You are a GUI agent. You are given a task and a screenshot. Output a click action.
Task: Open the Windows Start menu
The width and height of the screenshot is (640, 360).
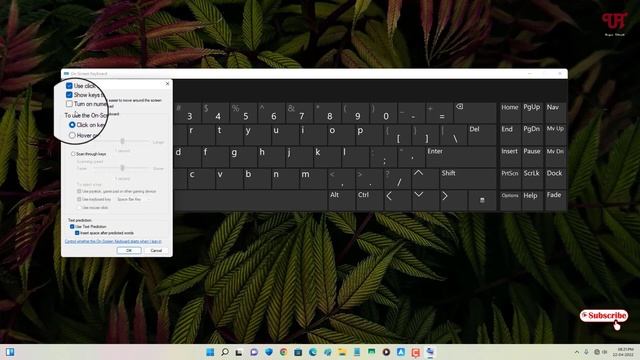click(x=210, y=352)
